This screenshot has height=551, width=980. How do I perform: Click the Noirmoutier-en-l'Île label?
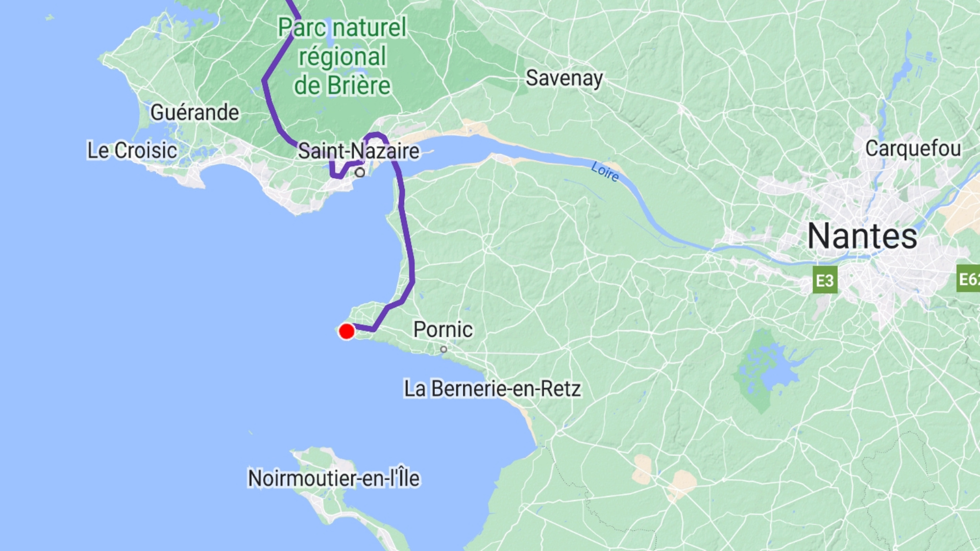[334, 478]
